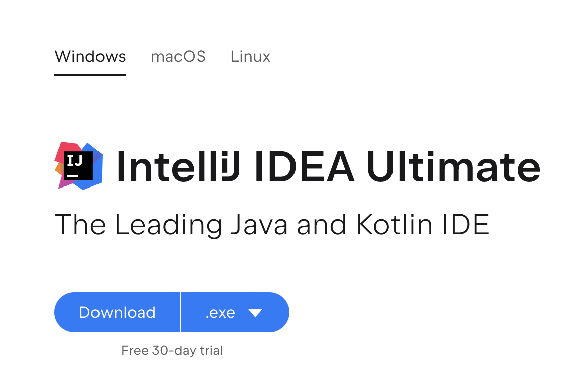Click the downward chevron next to .exe
Image resolution: width=588 pixels, height=375 pixels.
[x=256, y=312]
